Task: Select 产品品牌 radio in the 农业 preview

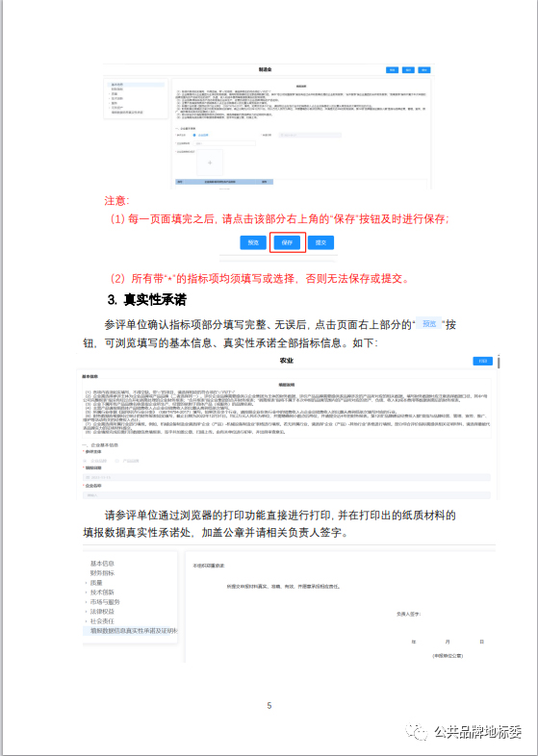Action: (117, 461)
